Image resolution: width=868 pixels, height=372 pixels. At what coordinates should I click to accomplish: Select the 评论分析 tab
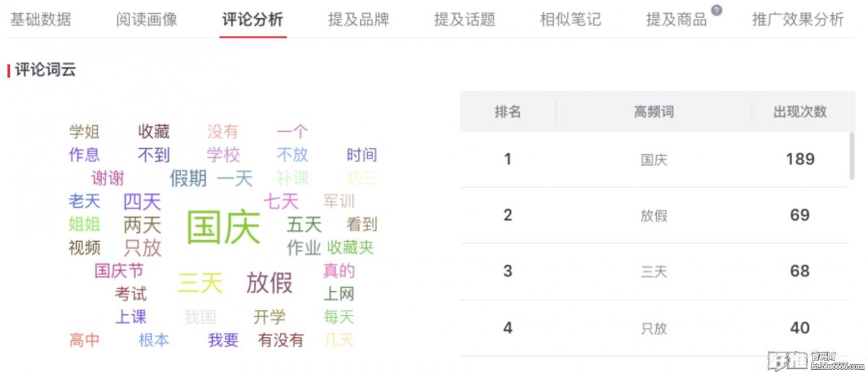252,20
